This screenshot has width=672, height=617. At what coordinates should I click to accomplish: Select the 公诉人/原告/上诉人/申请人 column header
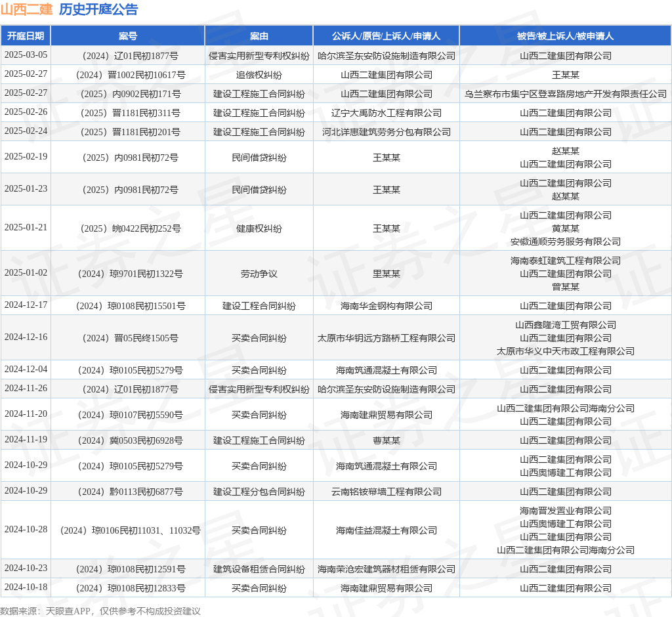click(x=386, y=36)
